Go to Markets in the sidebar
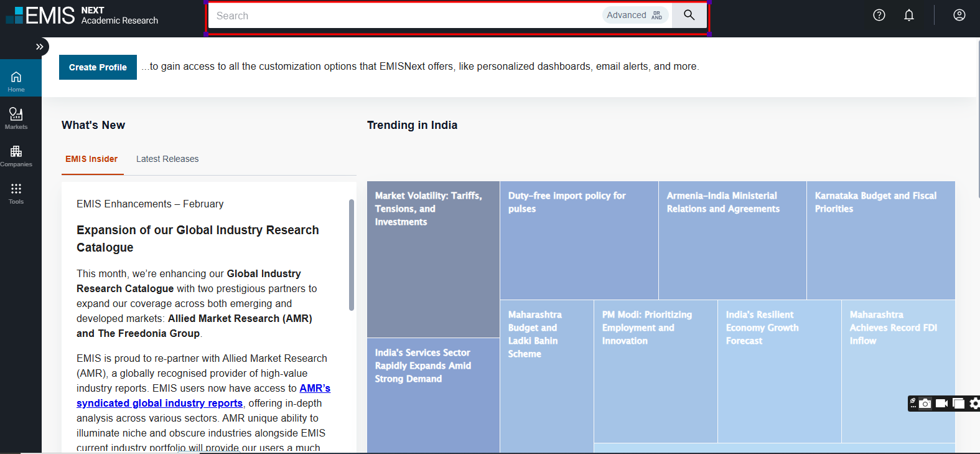 tap(16, 118)
